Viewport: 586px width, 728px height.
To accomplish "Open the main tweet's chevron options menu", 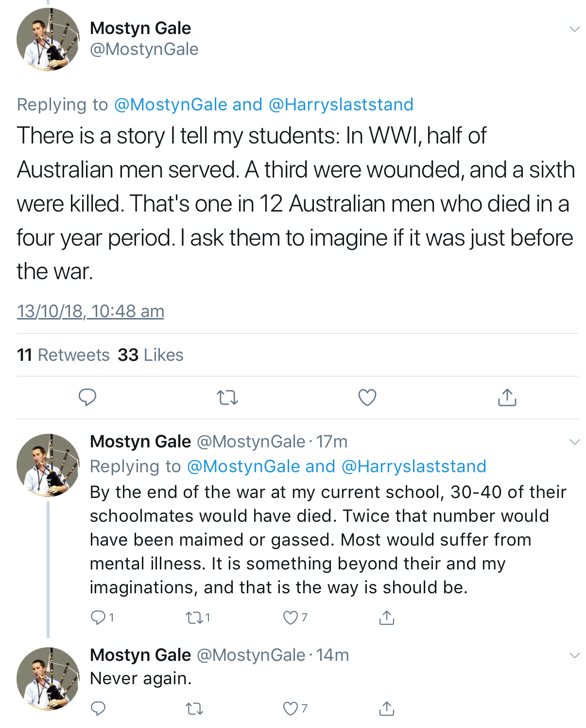I will click(574, 29).
